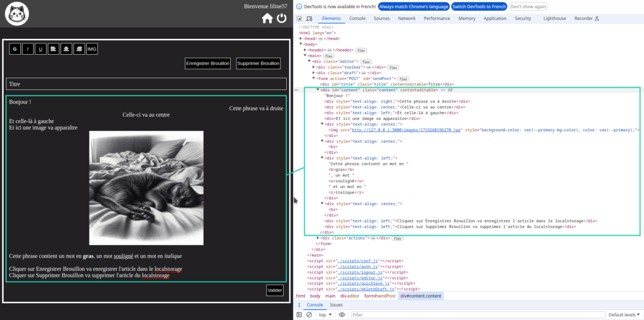Image resolution: width=644 pixels, height=320 pixels.
Task: Align text left in the editor toolbar
Action: pyautogui.click(x=53, y=49)
